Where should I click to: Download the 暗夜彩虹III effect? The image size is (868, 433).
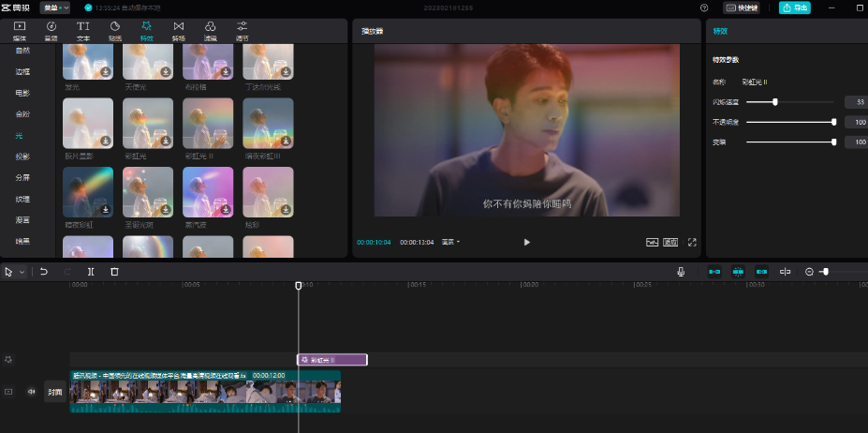[286, 141]
